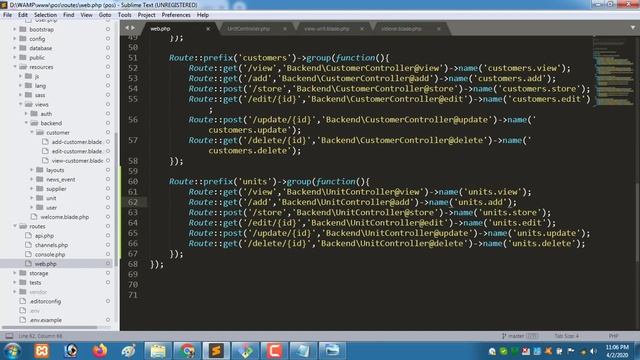Expand the bootstrap folder
Screen dimensions: 640x360
[15, 29]
